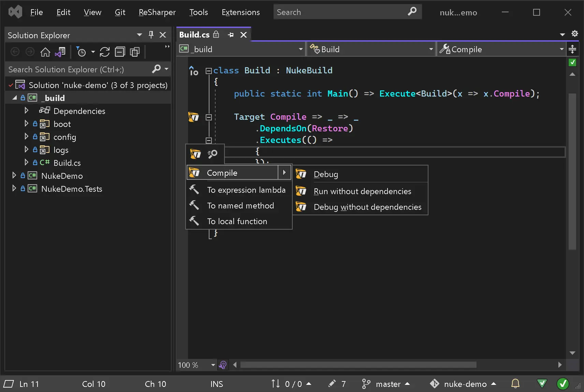The image size is (584, 392).
Task: Select the Compile context action
Action: point(239,173)
